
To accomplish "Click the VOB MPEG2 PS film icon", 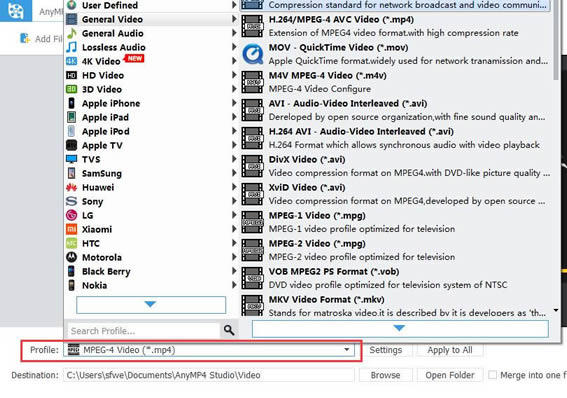I will click(252, 278).
